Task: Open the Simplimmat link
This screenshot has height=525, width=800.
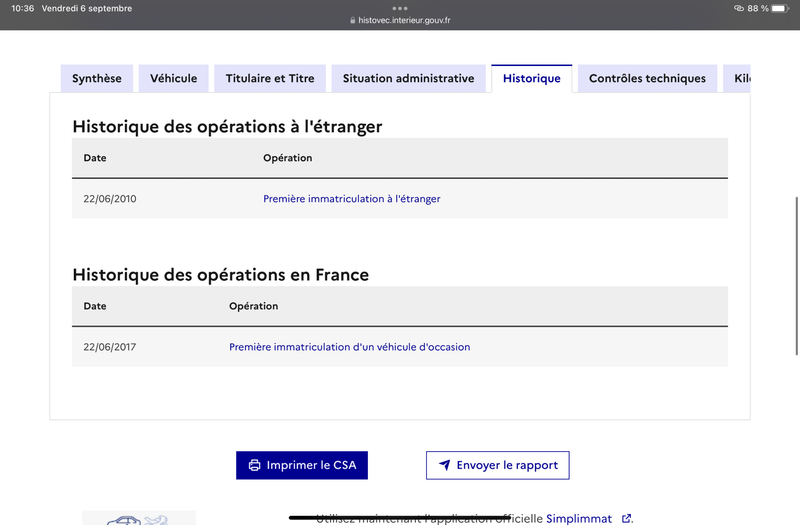Action: pyautogui.click(x=579, y=518)
